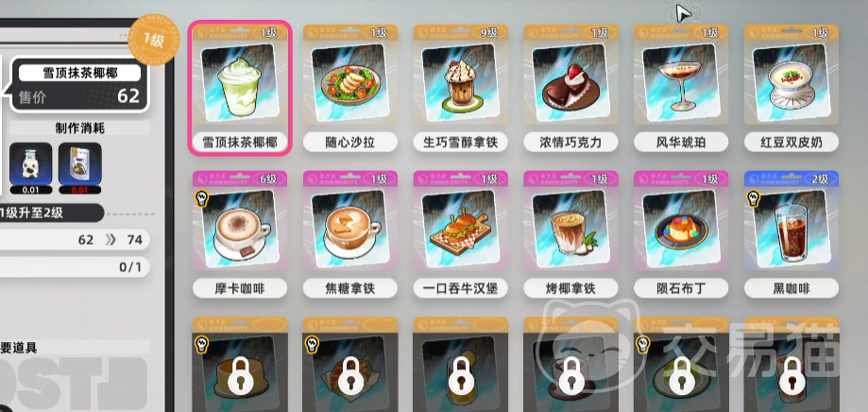Viewport: 868px width, 412px height.
Task: Click the 黑咖啡 name label
Action: click(791, 288)
